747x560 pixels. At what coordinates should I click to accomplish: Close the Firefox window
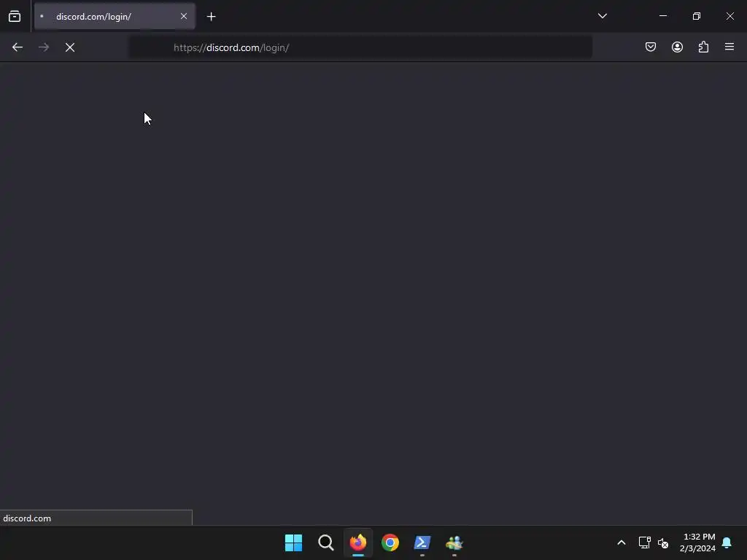click(729, 16)
